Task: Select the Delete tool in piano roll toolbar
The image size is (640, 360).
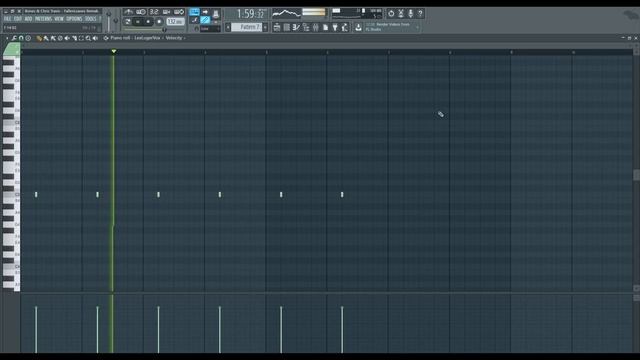Action: coord(60,38)
